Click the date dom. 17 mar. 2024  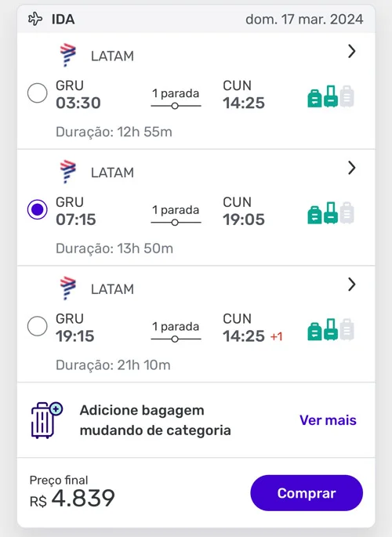304,19
